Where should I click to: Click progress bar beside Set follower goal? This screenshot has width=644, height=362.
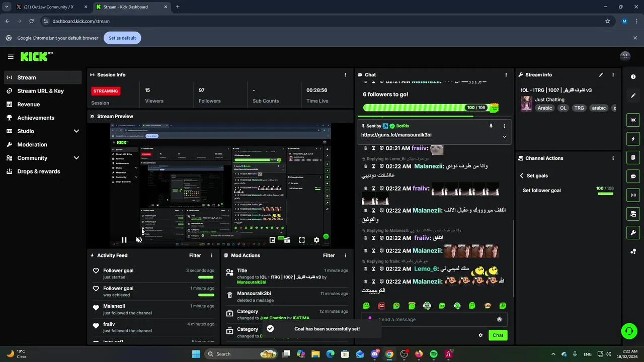pos(605,194)
